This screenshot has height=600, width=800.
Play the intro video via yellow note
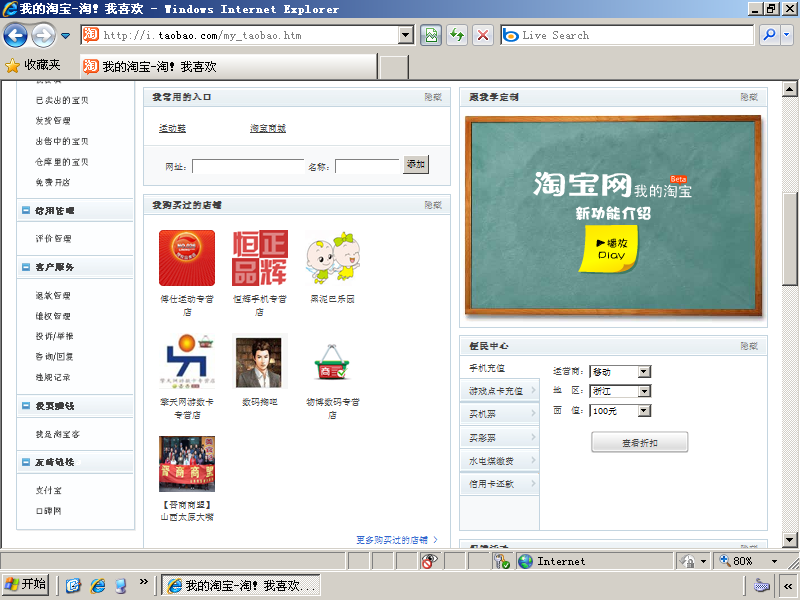(611, 249)
